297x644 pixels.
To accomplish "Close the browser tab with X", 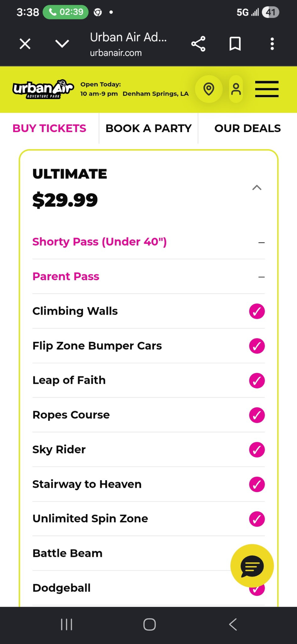I will click(25, 44).
